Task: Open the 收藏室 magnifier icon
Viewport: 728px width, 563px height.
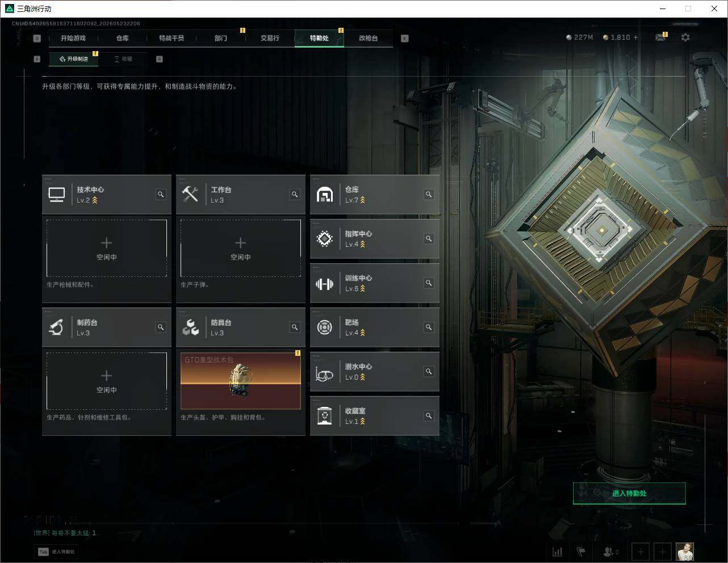Action: [x=429, y=416]
